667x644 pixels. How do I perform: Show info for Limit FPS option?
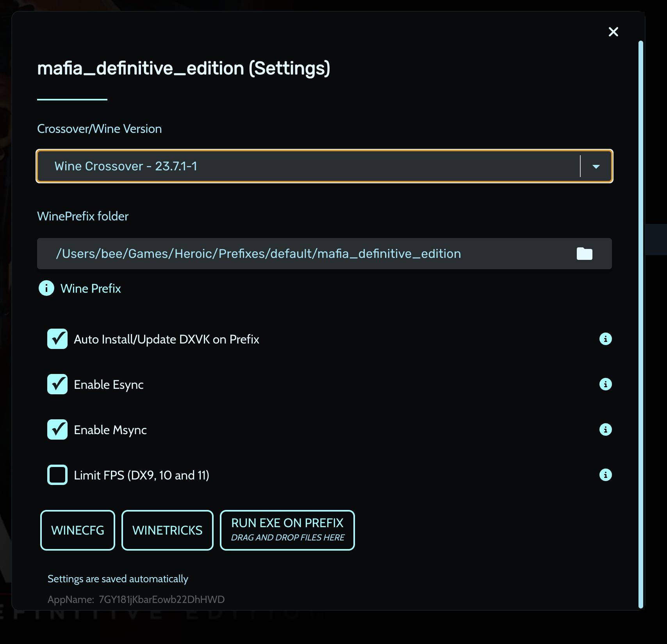pos(605,475)
